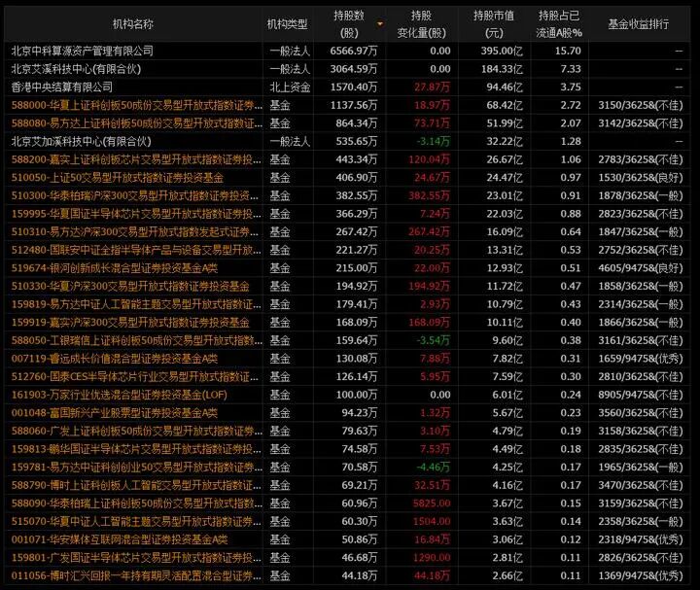Click 北上资金 institution type cell
This screenshot has width=700, height=590.
coord(290,87)
